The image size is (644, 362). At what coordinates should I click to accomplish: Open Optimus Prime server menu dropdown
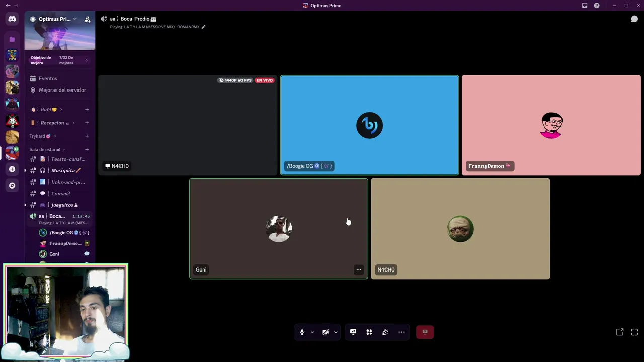[x=75, y=19]
